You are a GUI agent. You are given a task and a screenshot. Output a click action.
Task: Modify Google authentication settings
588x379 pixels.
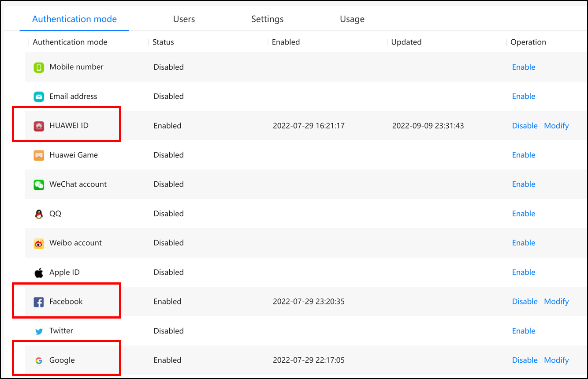(556, 360)
